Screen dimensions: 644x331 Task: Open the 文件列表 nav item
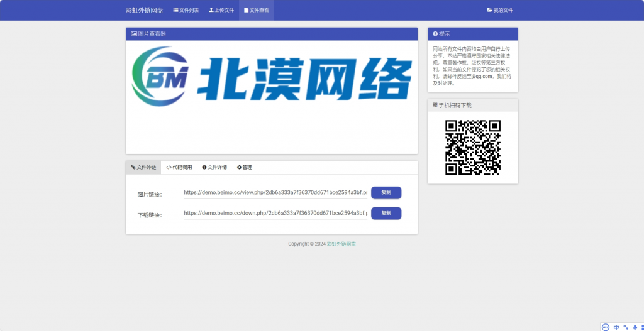(x=186, y=10)
